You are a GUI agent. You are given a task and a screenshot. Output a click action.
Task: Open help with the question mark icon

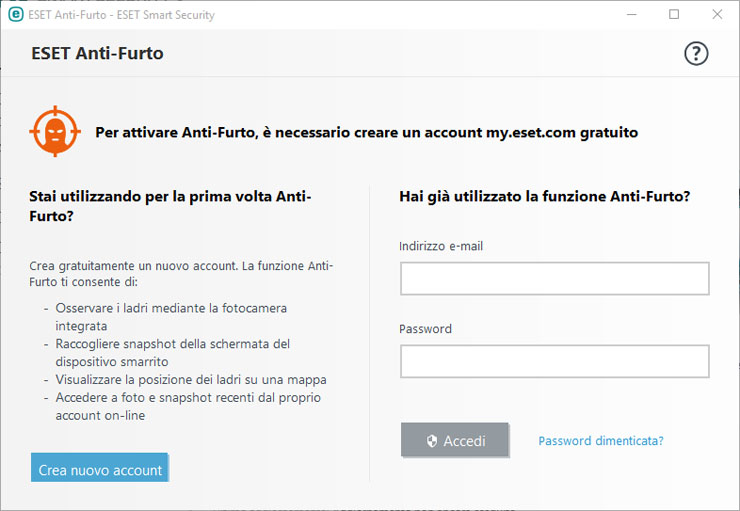point(696,54)
